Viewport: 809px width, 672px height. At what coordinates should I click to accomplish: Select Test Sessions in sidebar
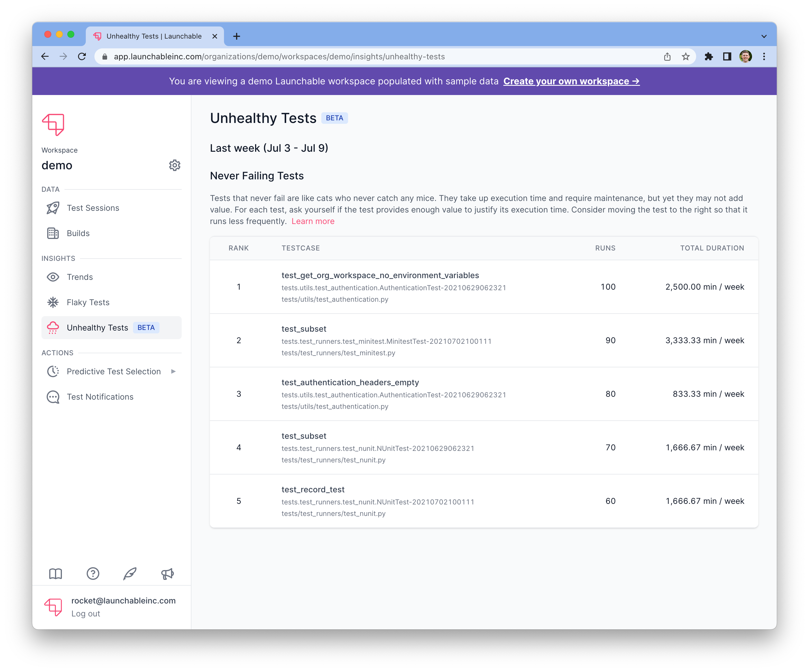tap(111, 208)
